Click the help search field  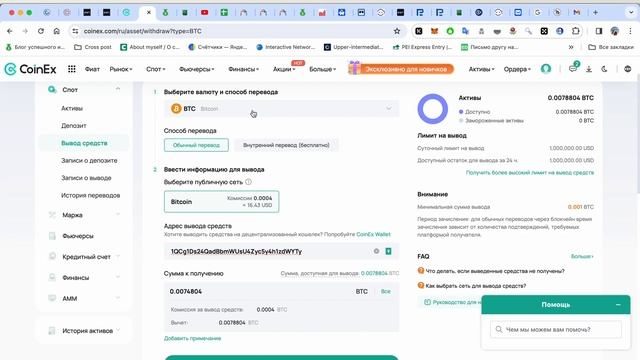[556, 329]
